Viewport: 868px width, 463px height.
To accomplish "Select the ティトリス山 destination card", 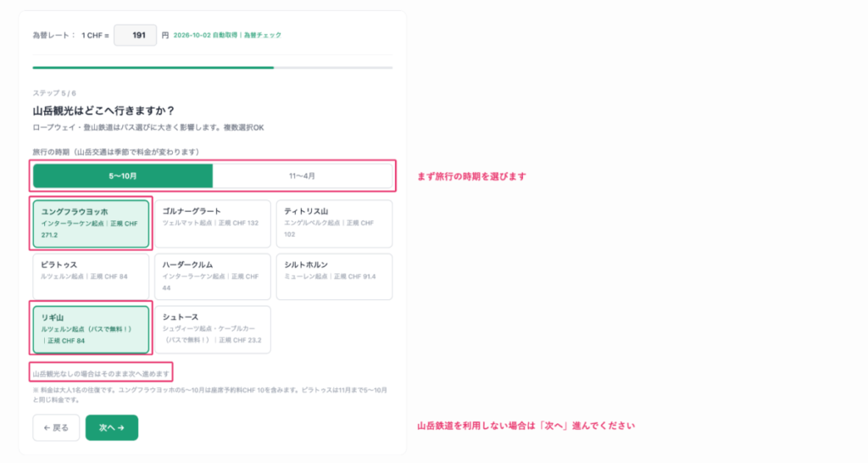I will tap(334, 223).
